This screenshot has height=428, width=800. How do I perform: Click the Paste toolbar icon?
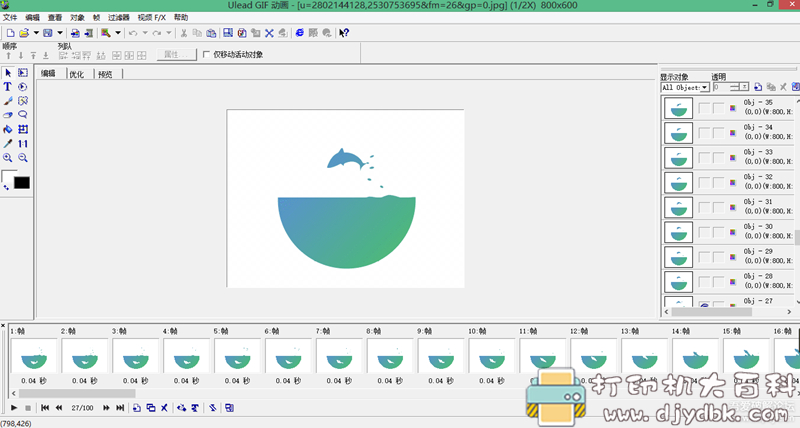[x=211, y=33]
